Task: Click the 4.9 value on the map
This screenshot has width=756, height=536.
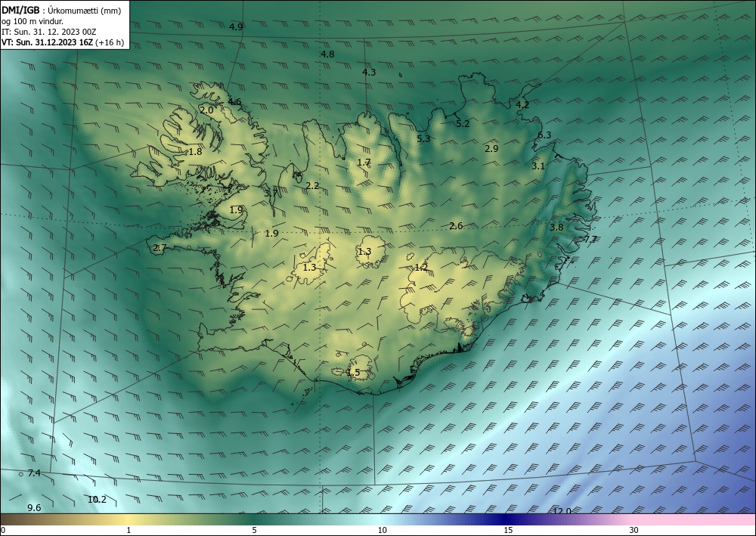Action: [x=236, y=27]
